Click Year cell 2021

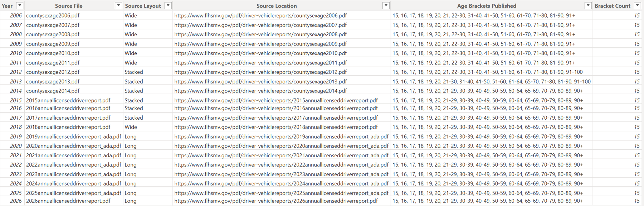point(16,155)
